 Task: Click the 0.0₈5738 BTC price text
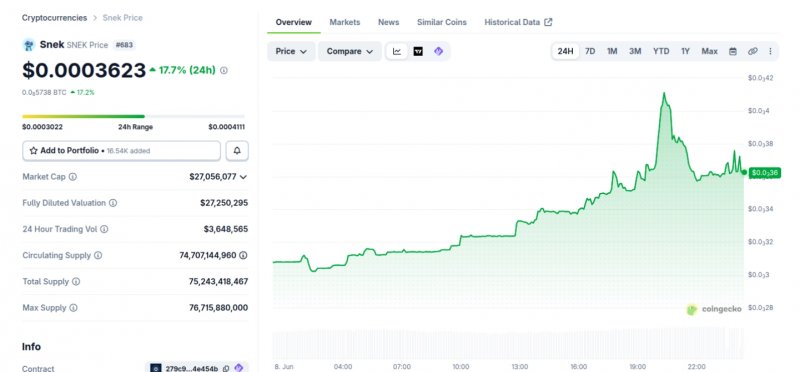[x=44, y=92]
